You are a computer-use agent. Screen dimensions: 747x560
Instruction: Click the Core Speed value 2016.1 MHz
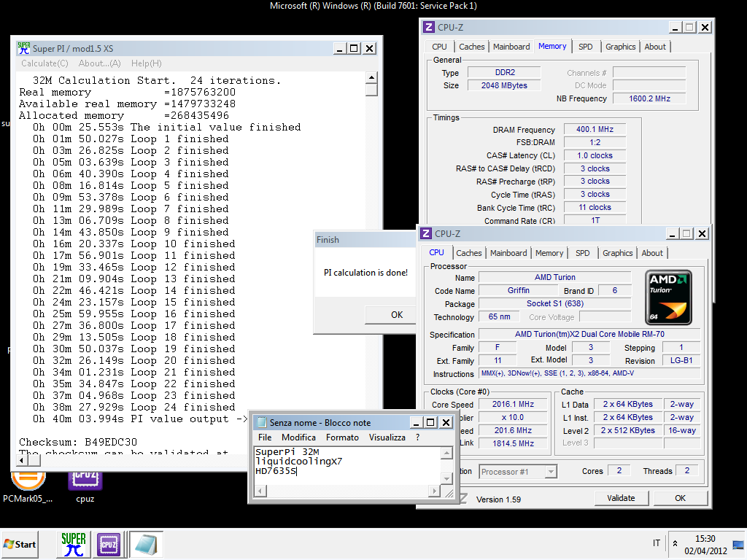513,404
